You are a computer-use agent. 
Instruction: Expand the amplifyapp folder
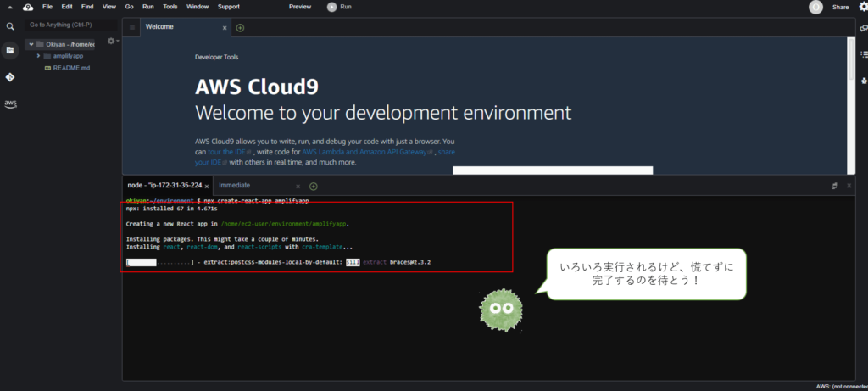(x=38, y=55)
